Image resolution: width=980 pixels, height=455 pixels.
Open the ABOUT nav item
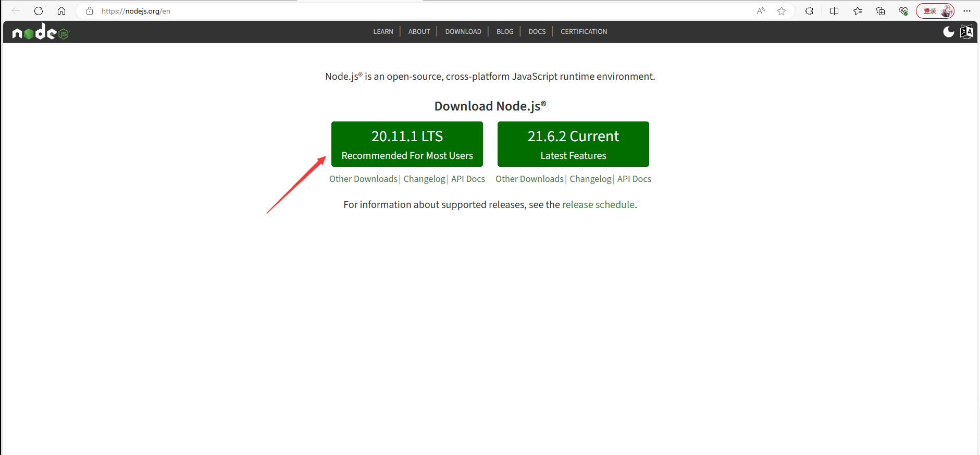419,32
